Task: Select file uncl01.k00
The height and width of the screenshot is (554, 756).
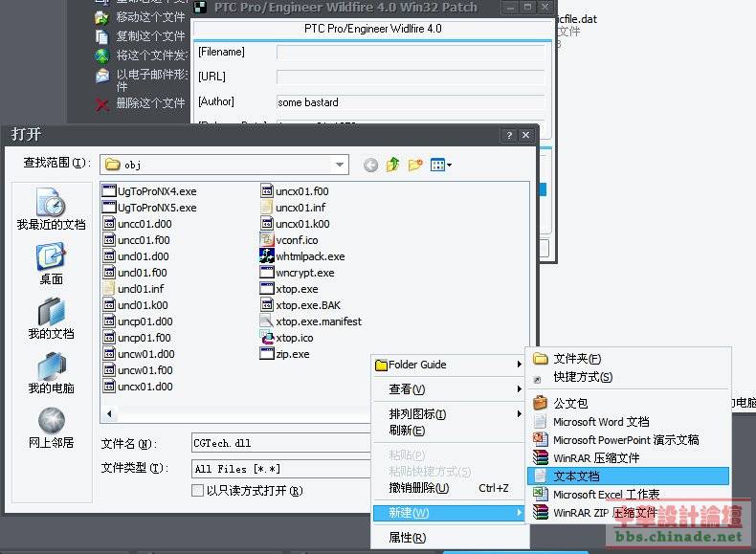Action: pos(136,305)
